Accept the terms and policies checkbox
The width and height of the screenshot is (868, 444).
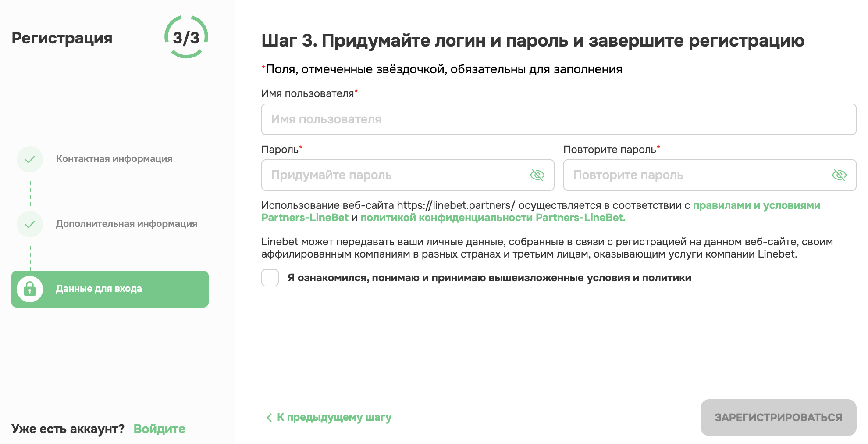[270, 278]
